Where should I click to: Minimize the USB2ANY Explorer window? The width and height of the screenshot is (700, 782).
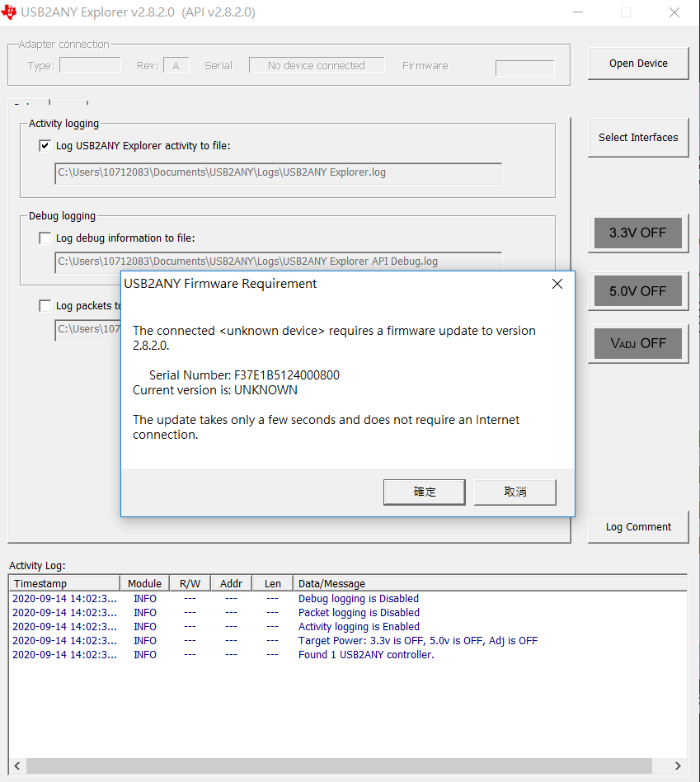click(578, 12)
